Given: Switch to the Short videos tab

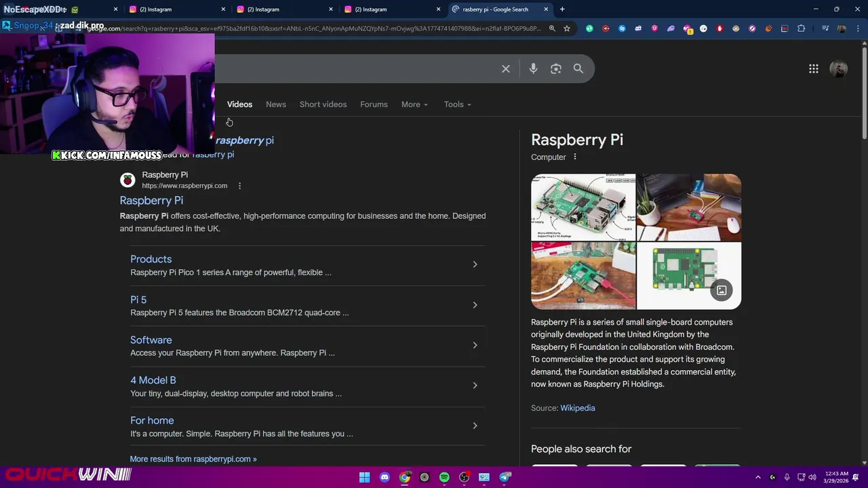Looking at the screenshot, I should 323,104.
